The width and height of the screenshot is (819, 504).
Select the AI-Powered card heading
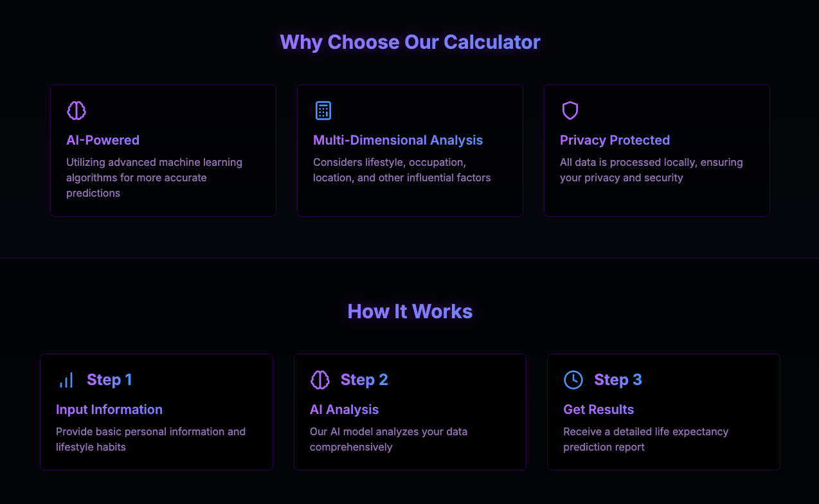(x=103, y=140)
